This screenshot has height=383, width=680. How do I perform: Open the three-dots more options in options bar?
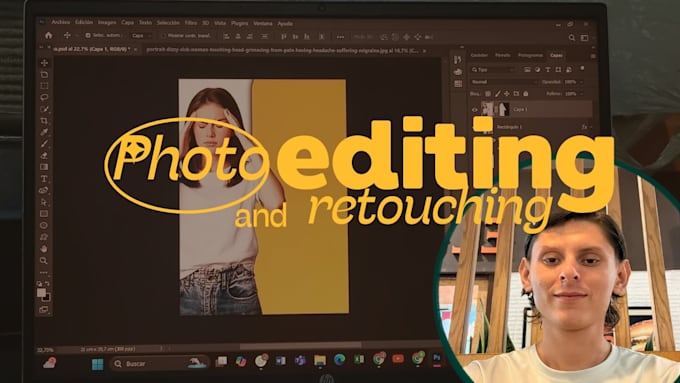coord(340,37)
